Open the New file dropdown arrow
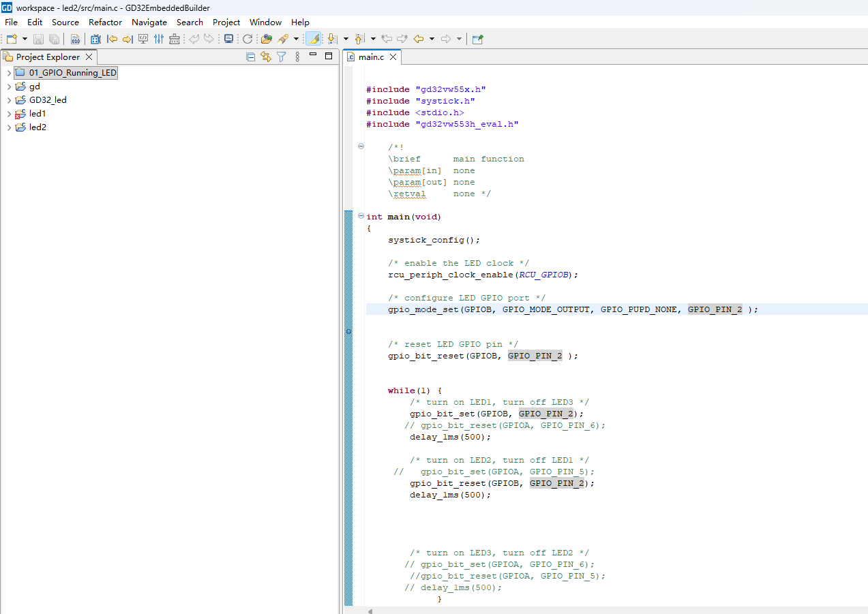The width and height of the screenshot is (868, 614). pos(25,40)
